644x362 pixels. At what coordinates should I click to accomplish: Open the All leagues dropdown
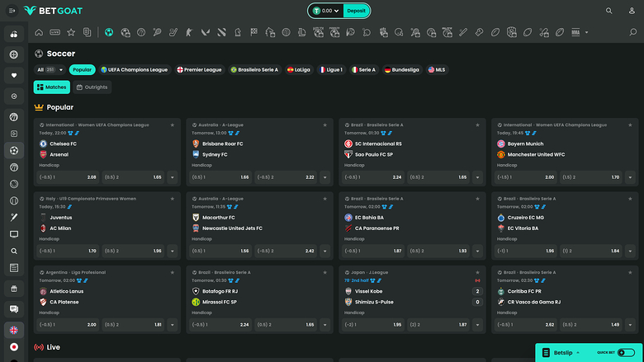pyautogui.click(x=50, y=70)
